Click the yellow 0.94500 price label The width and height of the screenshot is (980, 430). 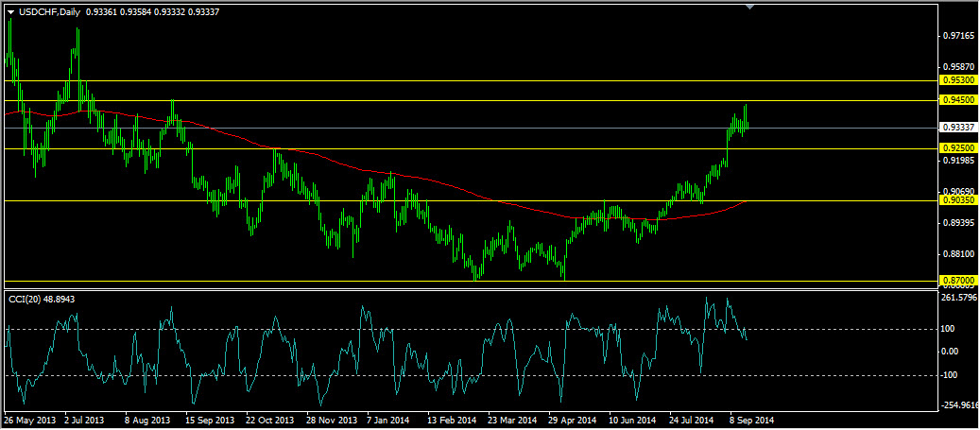pyautogui.click(x=958, y=100)
